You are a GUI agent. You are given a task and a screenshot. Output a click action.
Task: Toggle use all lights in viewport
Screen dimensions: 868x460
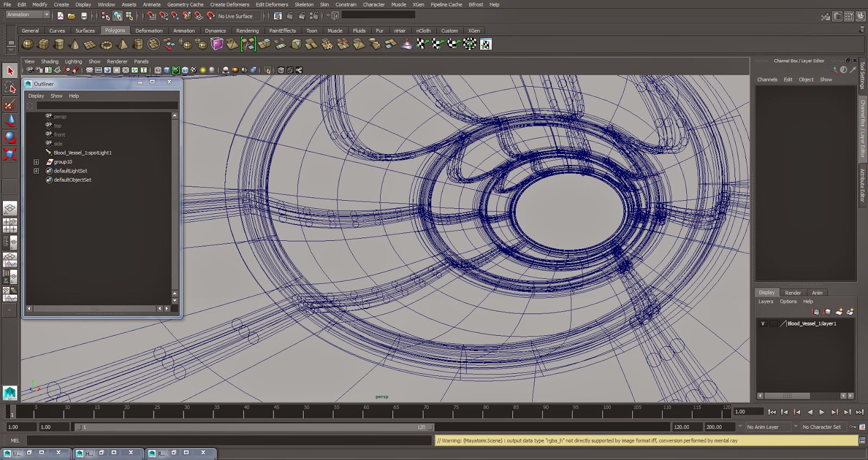point(202,70)
